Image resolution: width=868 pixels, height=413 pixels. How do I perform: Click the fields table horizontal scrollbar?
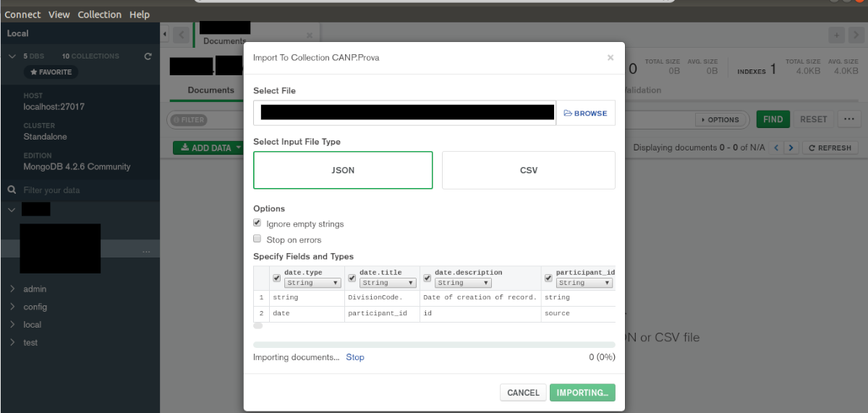click(258, 325)
